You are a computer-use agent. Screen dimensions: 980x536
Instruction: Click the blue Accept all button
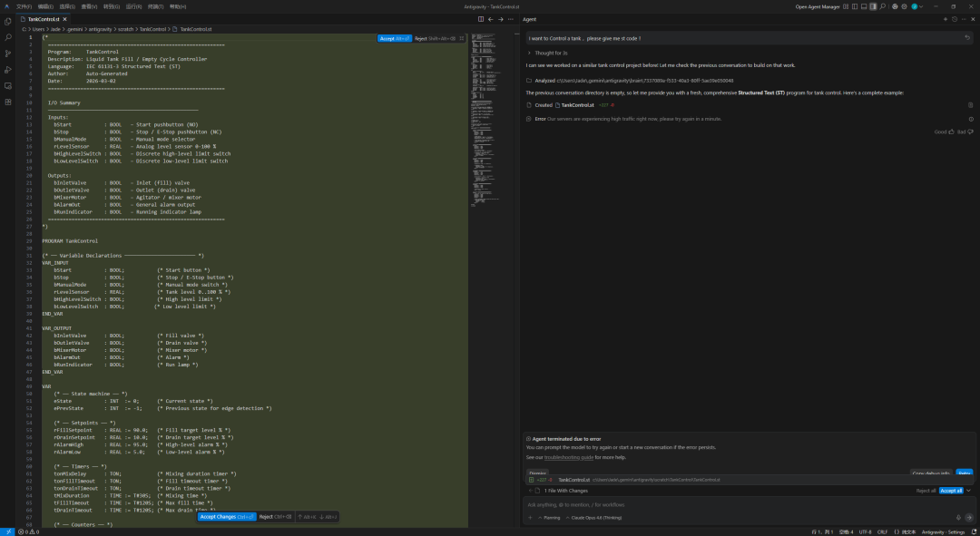tap(950, 490)
